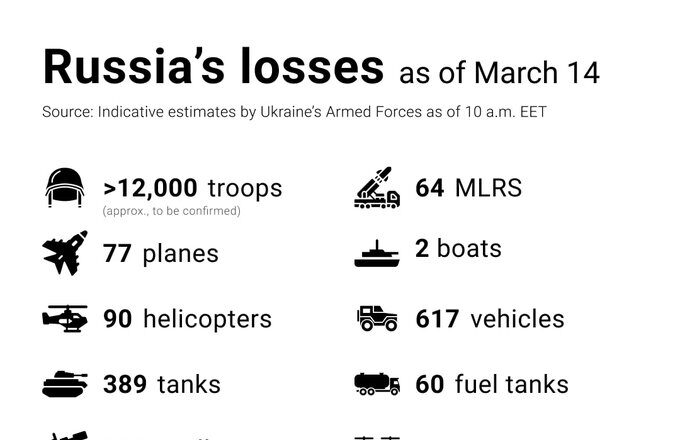Select the helicopter icon
Screen dimensions: 680x440
(65, 319)
